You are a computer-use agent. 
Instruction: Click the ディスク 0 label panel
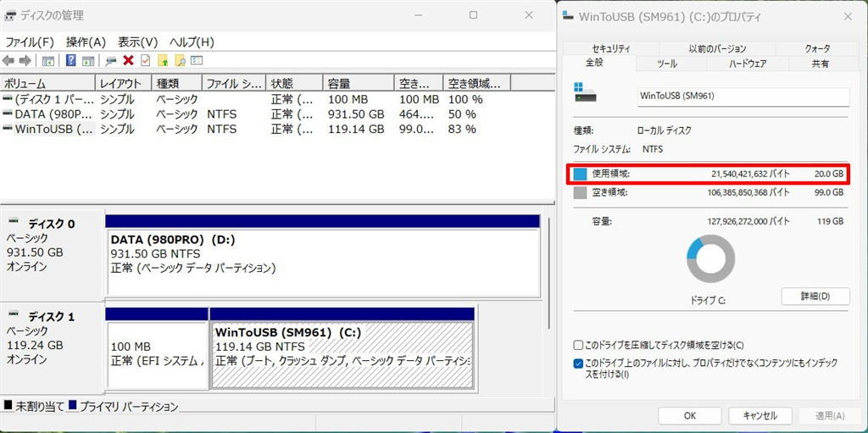point(52,256)
